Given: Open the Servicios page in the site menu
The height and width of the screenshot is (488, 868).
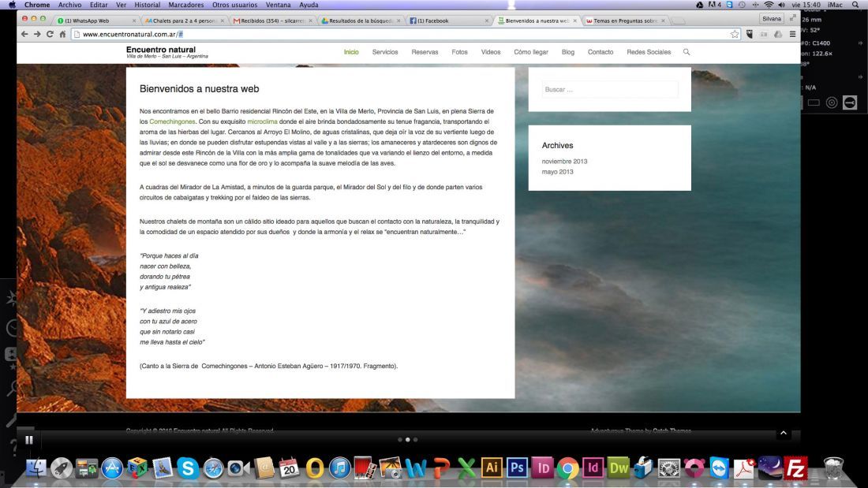Looking at the screenshot, I should click(385, 52).
